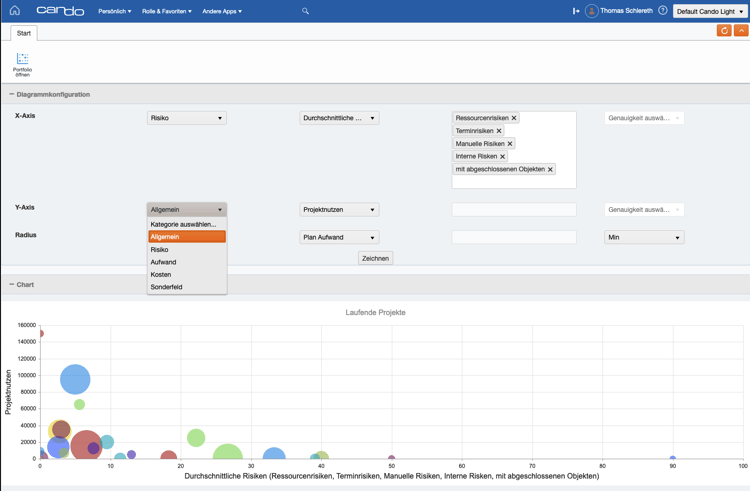750x491 pixels.
Task: Select the highlighted Allgemein option
Action: point(187,237)
